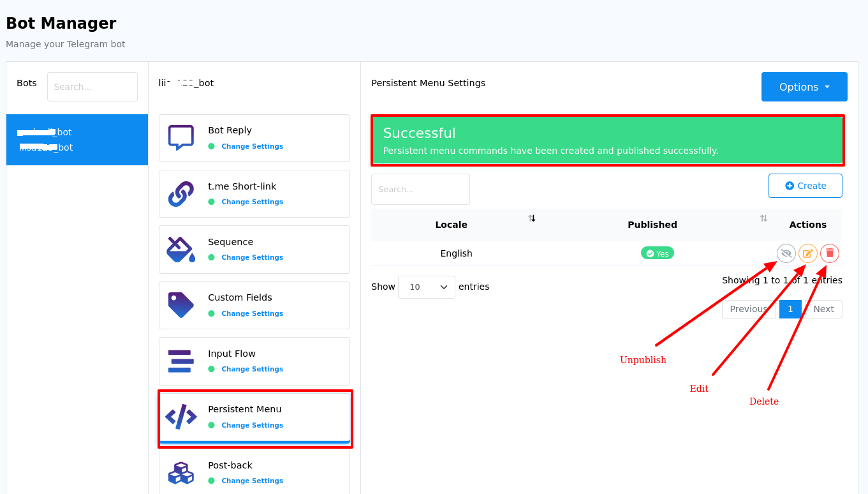The width and height of the screenshot is (868, 494).
Task: Toggle sorting on the Locale column
Action: [532, 218]
